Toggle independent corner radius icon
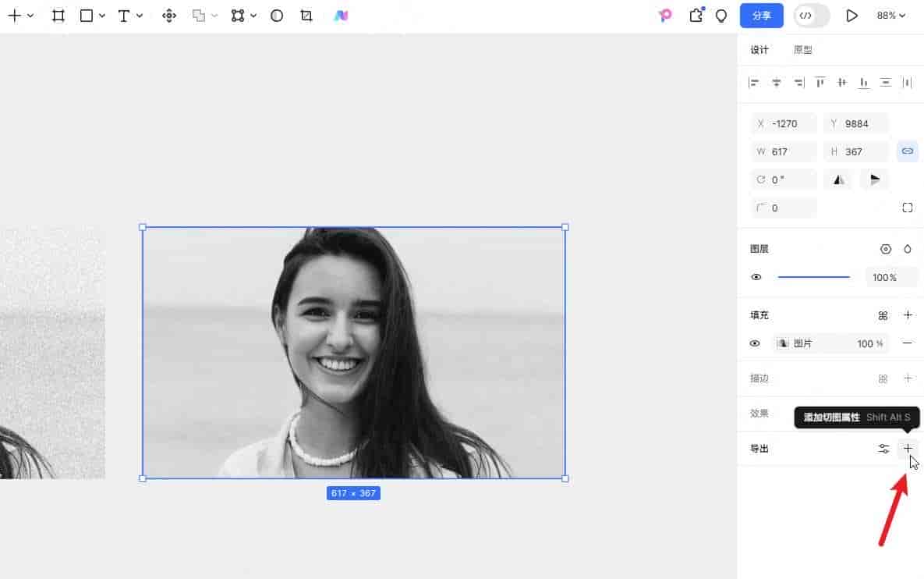The height and width of the screenshot is (579, 924). point(908,208)
